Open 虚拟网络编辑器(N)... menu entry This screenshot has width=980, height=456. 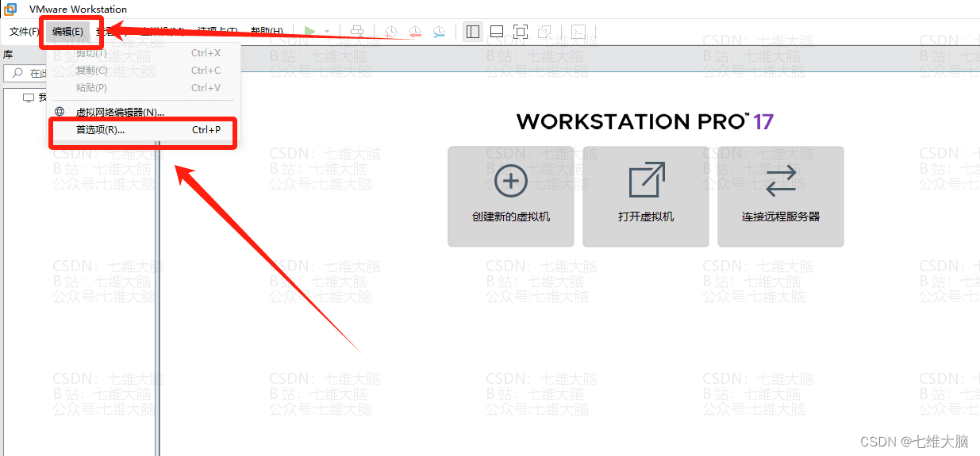pyautogui.click(x=142, y=113)
